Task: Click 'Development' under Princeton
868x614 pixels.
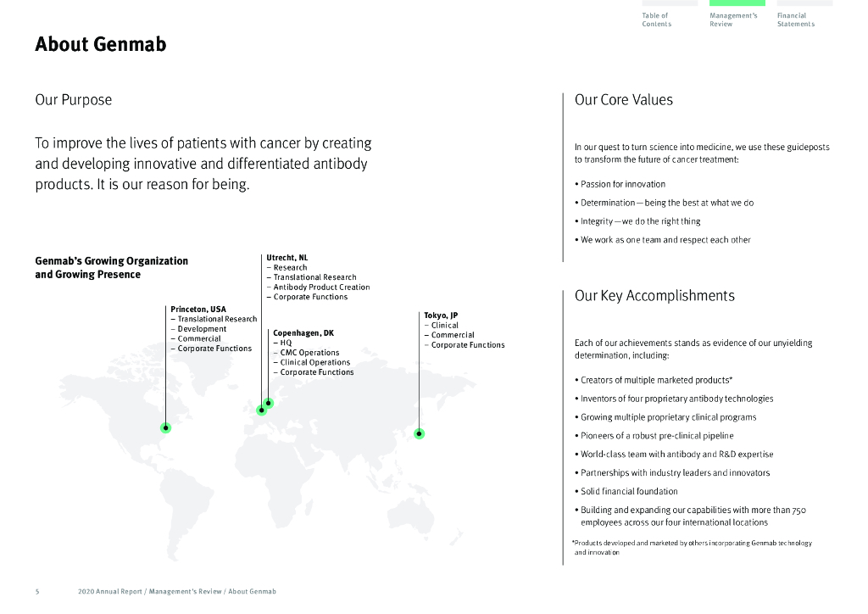Action: 198,329
